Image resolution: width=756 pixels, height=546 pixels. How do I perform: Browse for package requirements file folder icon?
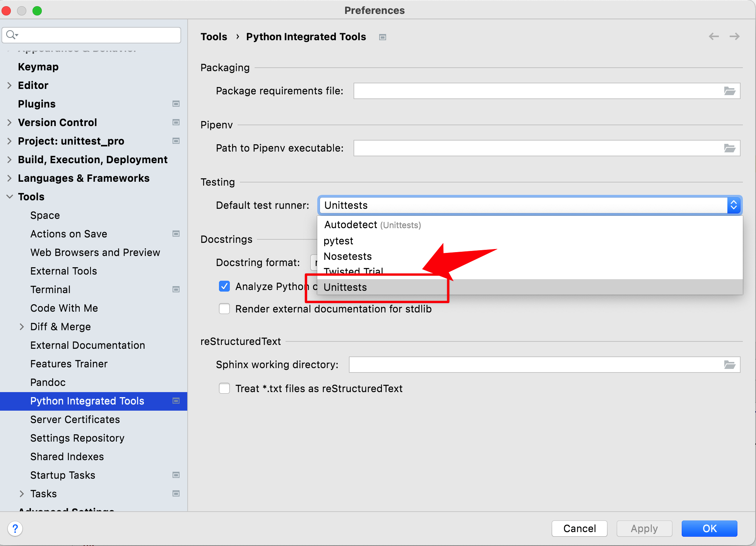pyautogui.click(x=729, y=91)
